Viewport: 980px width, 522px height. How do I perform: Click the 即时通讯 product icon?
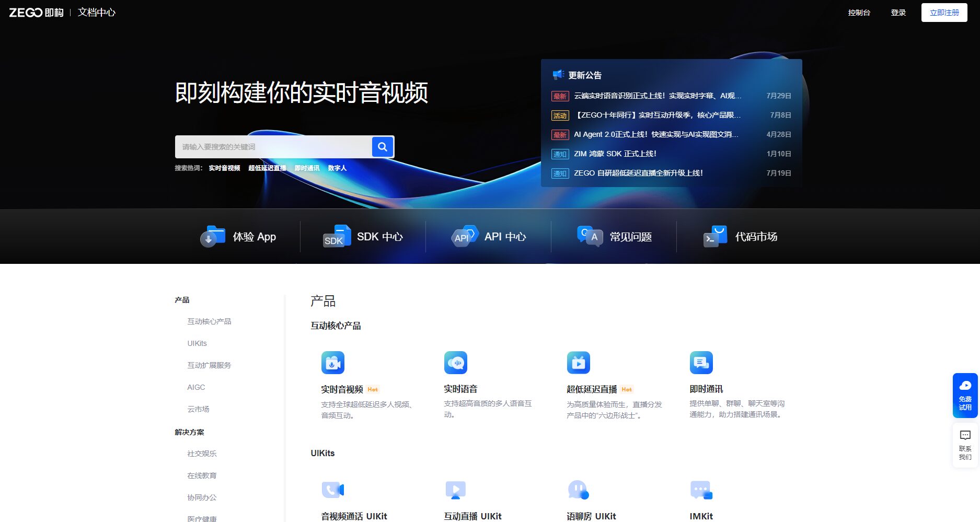701,363
